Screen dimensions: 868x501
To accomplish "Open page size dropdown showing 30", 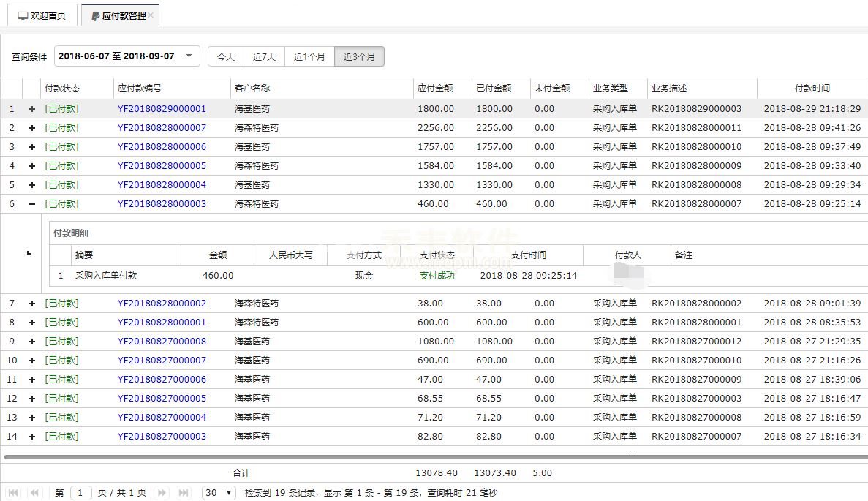I will coord(219,493).
